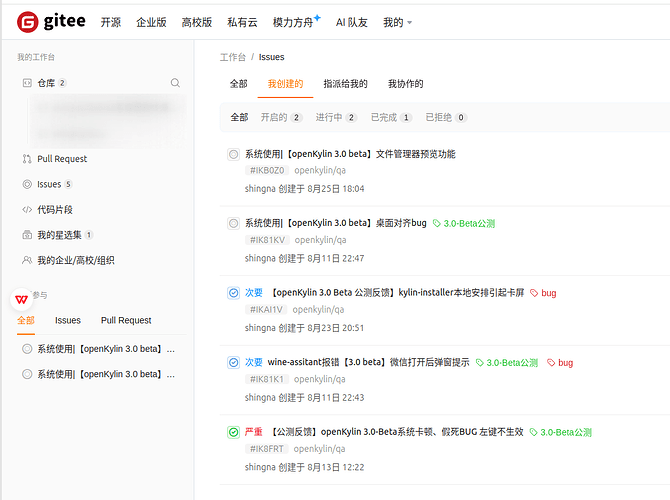This screenshot has height=500, width=670.
Task: Select the 全部 status filter
Action: pyautogui.click(x=239, y=117)
